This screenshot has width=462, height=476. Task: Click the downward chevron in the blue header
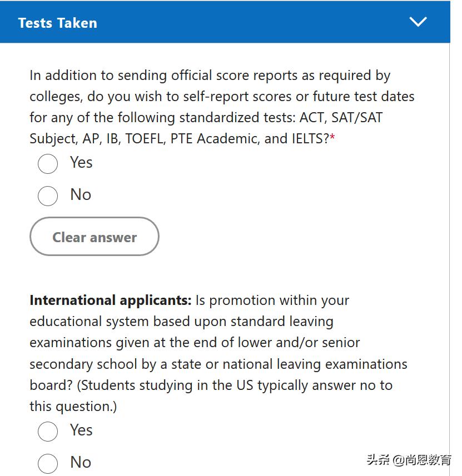(x=418, y=22)
